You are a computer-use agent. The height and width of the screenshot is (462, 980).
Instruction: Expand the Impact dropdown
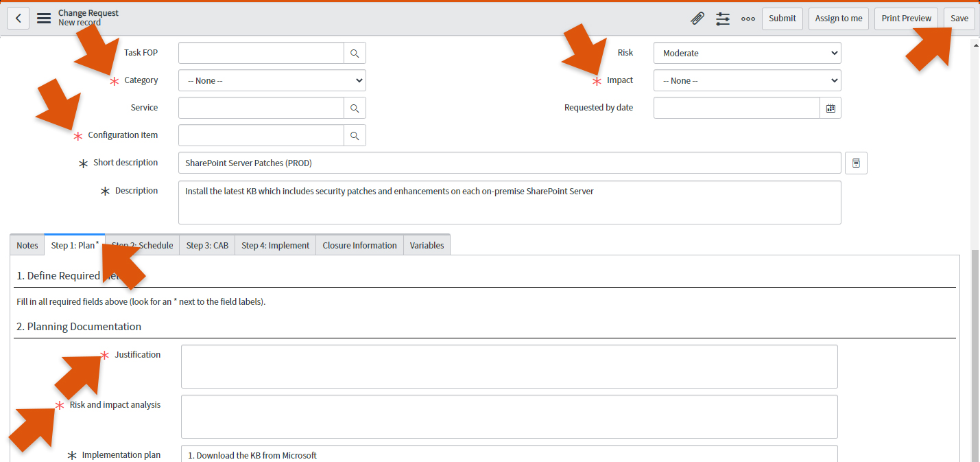pyautogui.click(x=747, y=80)
